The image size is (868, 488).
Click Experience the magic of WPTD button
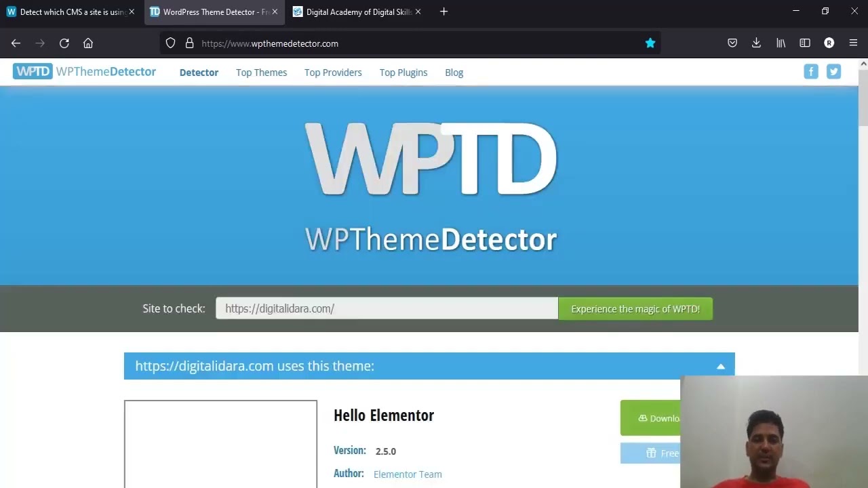click(x=635, y=308)
